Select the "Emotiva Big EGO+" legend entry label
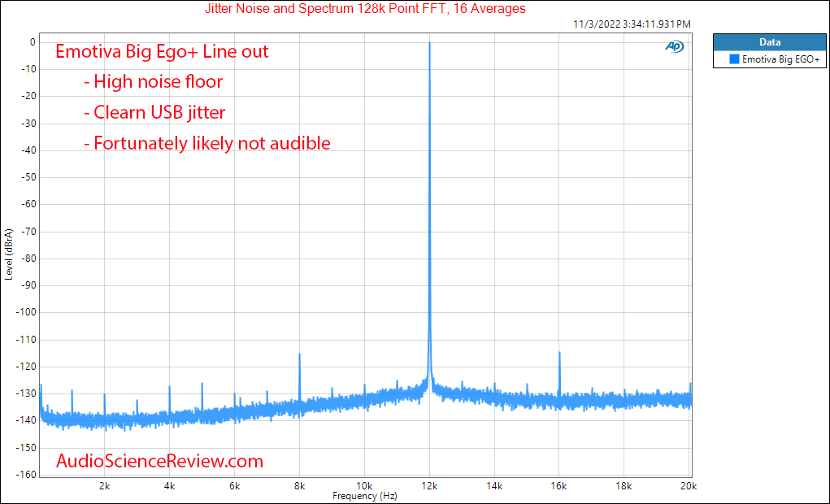This screenshot has width=830, height=504. (x=780, y=59)
